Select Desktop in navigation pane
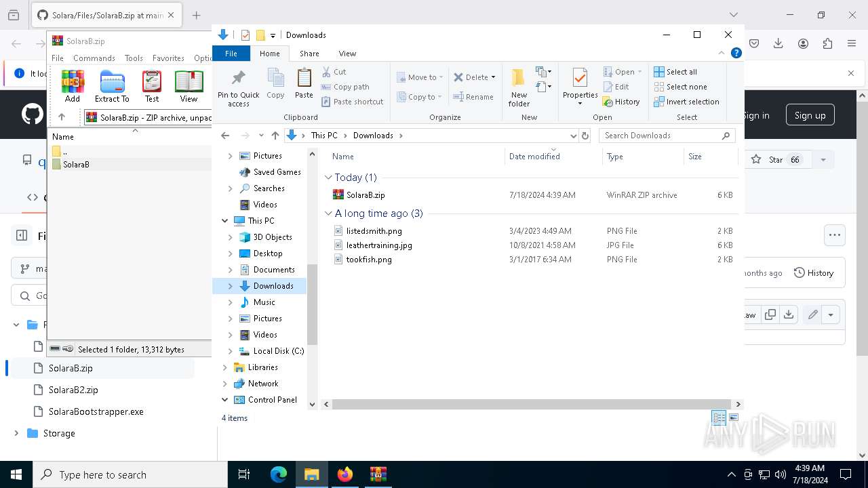The height and width of the screenshot is (488, 868). [268, 253]
